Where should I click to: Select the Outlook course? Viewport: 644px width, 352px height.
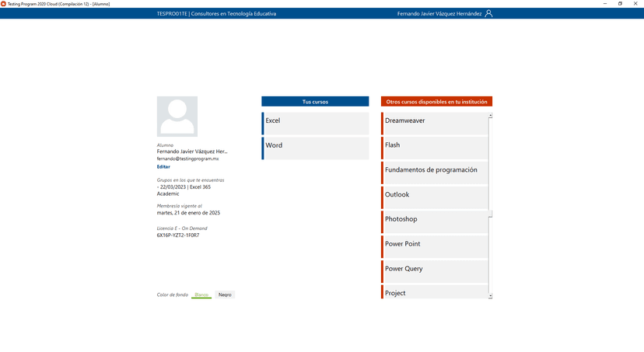pos(435,197)
